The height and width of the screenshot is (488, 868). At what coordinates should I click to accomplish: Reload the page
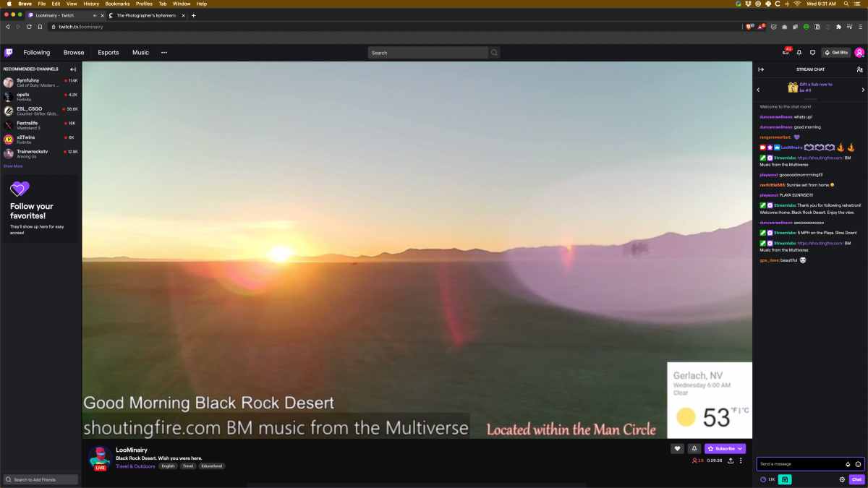click(x=29, y=27)
